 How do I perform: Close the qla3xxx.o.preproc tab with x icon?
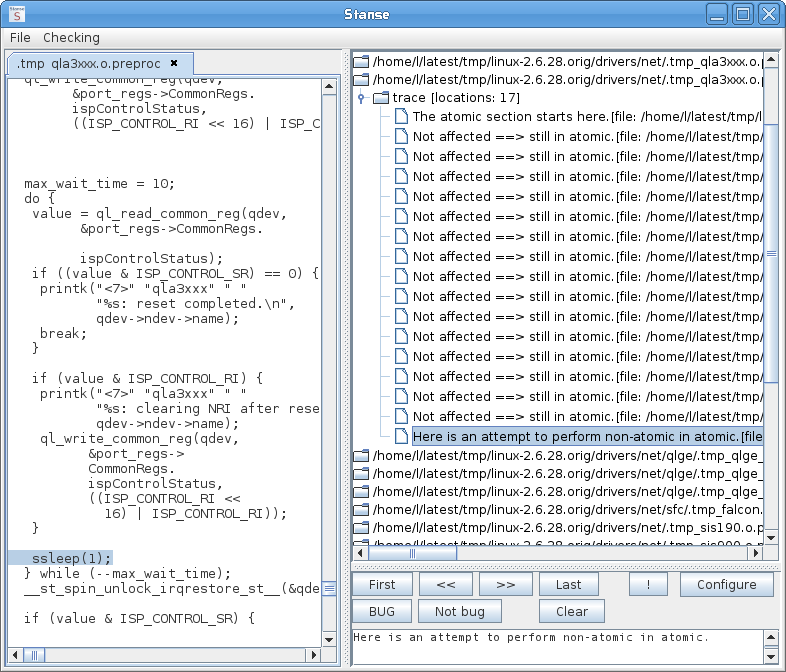pos(174,62)
